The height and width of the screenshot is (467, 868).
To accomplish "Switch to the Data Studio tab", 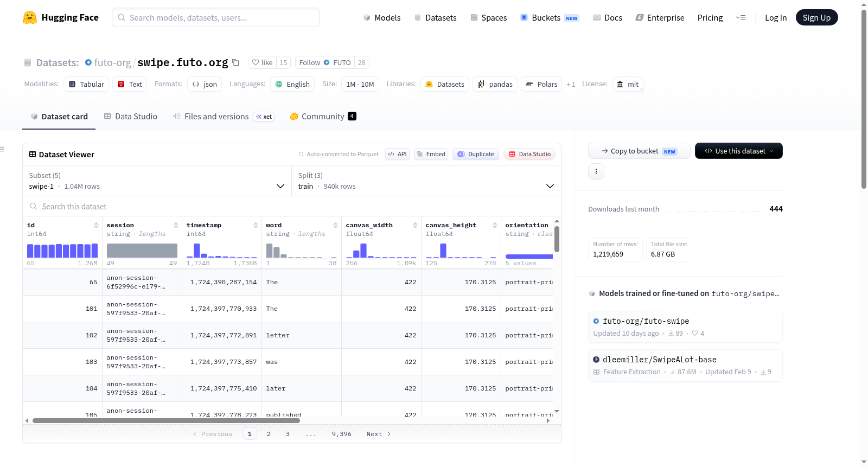I will 131,116.
